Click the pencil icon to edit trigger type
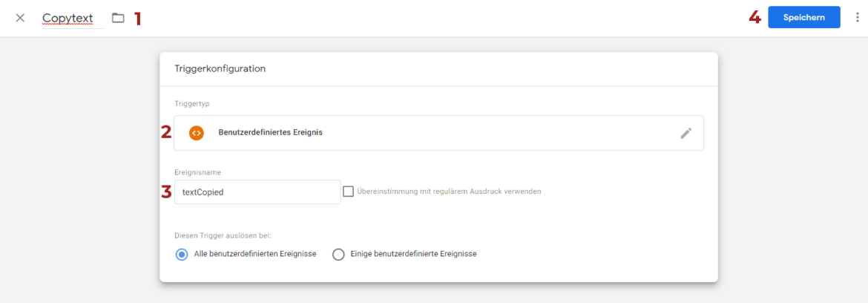Image resolution: width=868 pixels, height=303 pixels. pyautogui.click(x=686, y=133)
